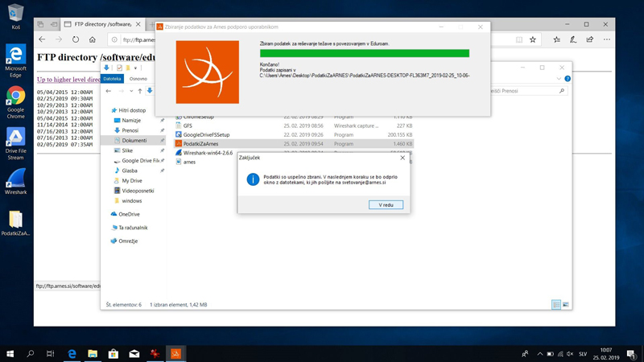Show hidden tray icons chevron
Screen dimensions: 644x362
point(539,354)
